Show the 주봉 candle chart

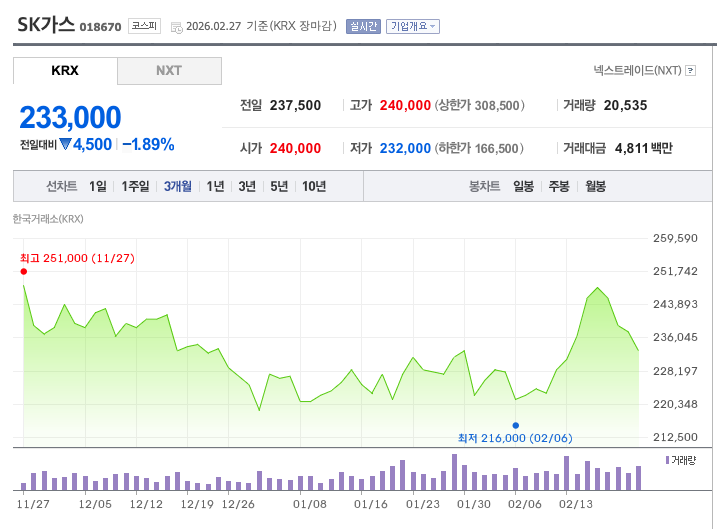(559, 186)
